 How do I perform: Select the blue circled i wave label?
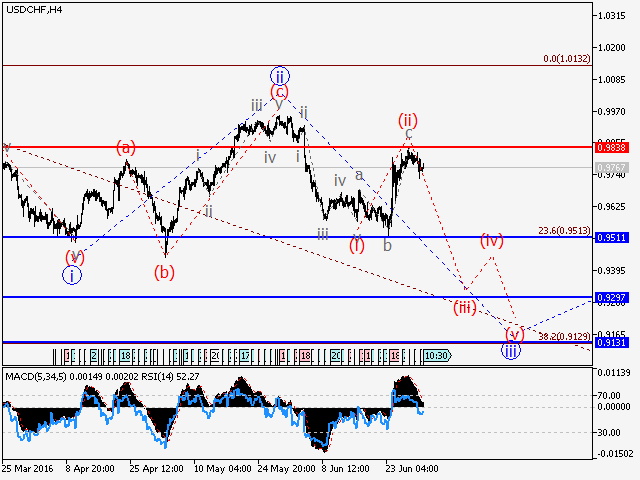(72, 276)
